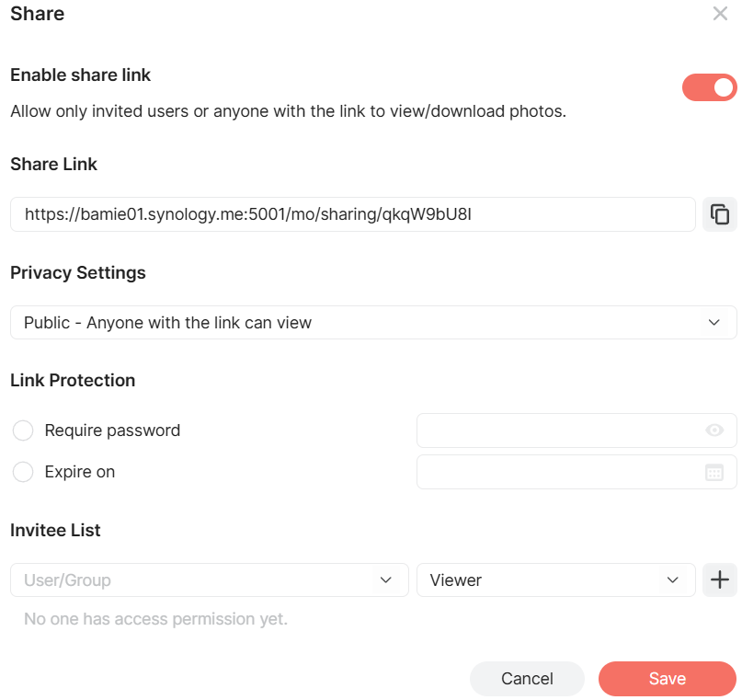Focus the password input field
Screen dimensions: 742x700
coord(576,430)
